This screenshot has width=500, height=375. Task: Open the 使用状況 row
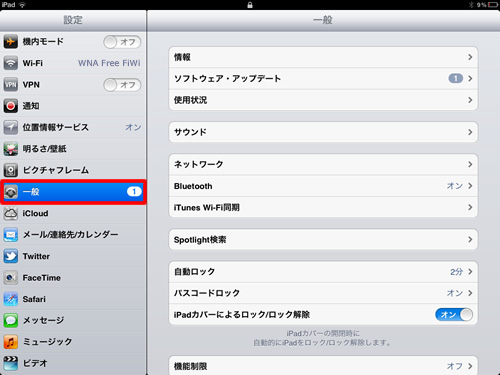coord(323,100)
